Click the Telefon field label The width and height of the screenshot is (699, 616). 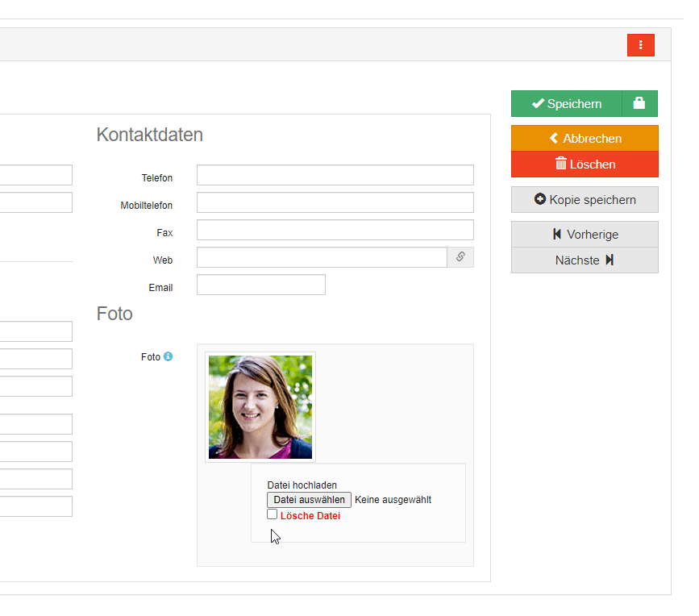point(157,178)
